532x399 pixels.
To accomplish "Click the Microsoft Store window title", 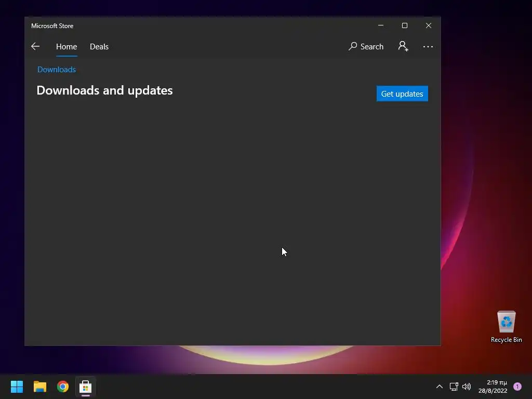I will pyautogui.click(x=52, y=26).
